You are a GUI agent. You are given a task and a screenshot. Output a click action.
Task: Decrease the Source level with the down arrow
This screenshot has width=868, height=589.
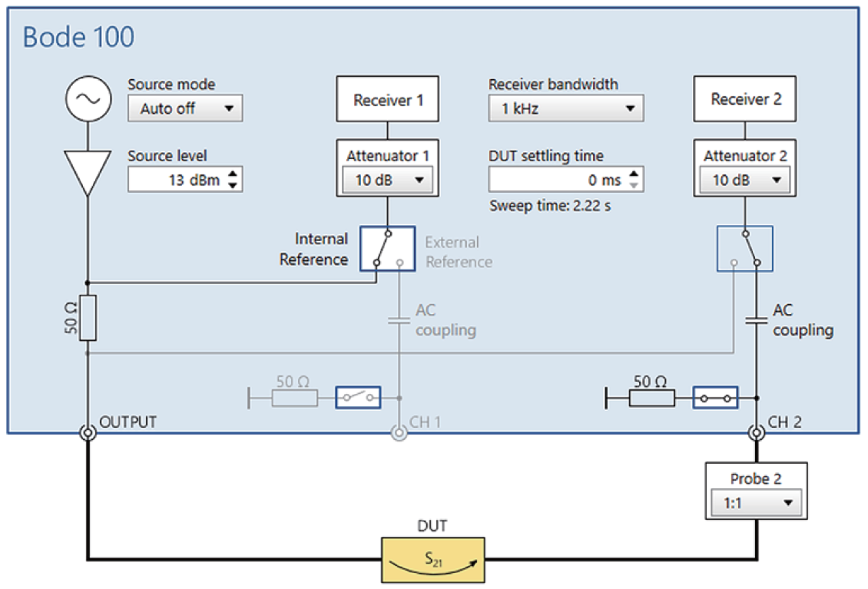point(233,185)
